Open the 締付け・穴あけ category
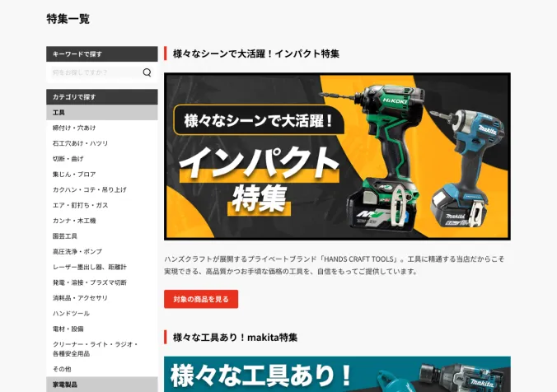Screen dimensions: 557x392 tap(74, 128)
